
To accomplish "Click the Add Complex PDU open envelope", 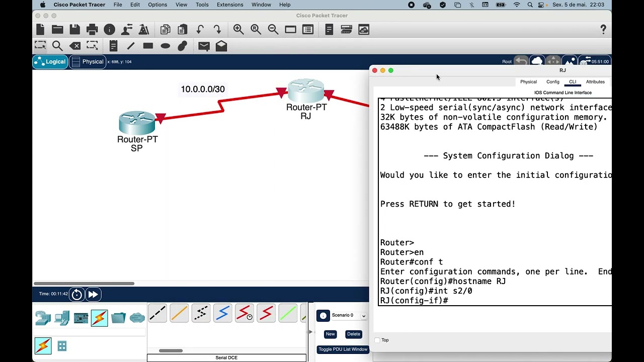I will 221,46.
